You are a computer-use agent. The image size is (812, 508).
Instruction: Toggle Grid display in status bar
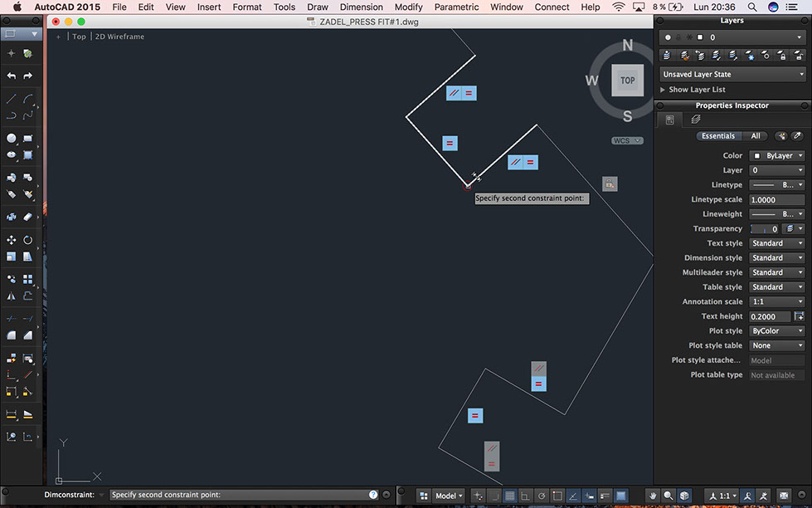509,496
